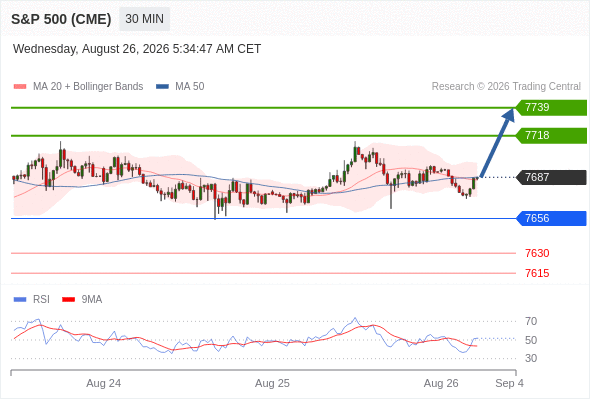Click the blue RSI legend swatch
This screenshot has height=400, width=590.
[20, 300]
